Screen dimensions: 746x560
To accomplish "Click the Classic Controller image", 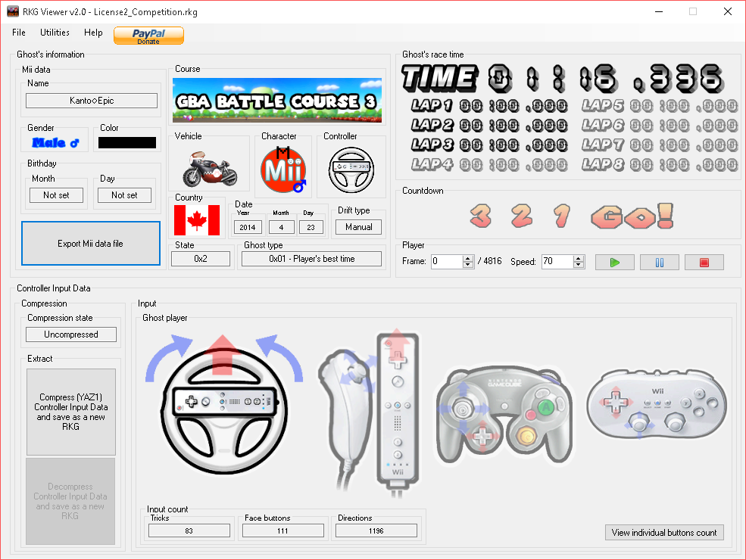I will point(656,405).
